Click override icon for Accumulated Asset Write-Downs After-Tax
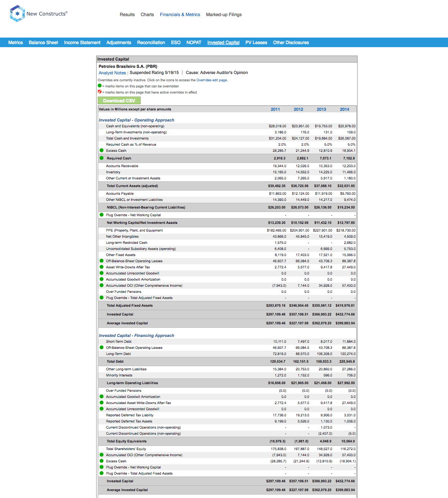The height and width of the screenshot is (498, 448). coord(102,403)
